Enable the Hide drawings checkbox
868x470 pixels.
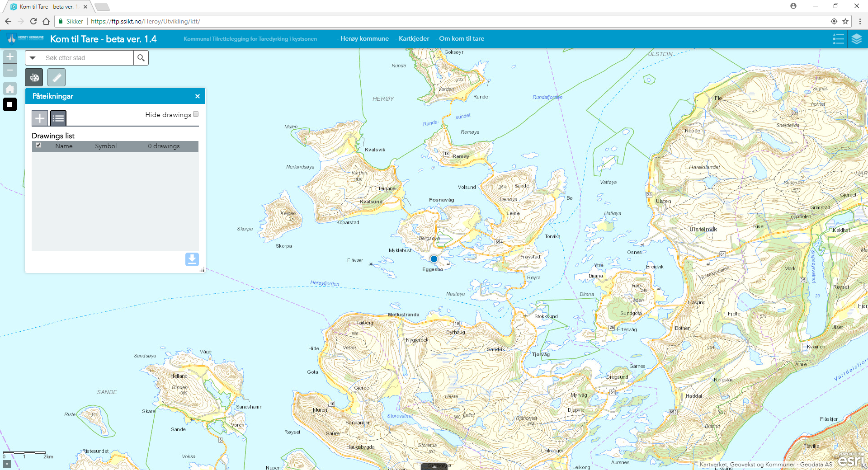(x=196, y=114)
